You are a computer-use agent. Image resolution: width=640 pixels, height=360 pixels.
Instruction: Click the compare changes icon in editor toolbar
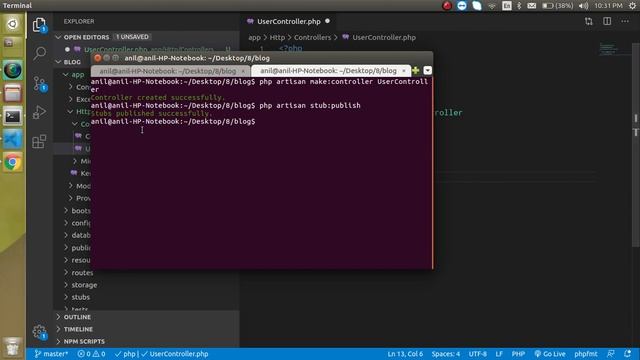coord(589,21)
